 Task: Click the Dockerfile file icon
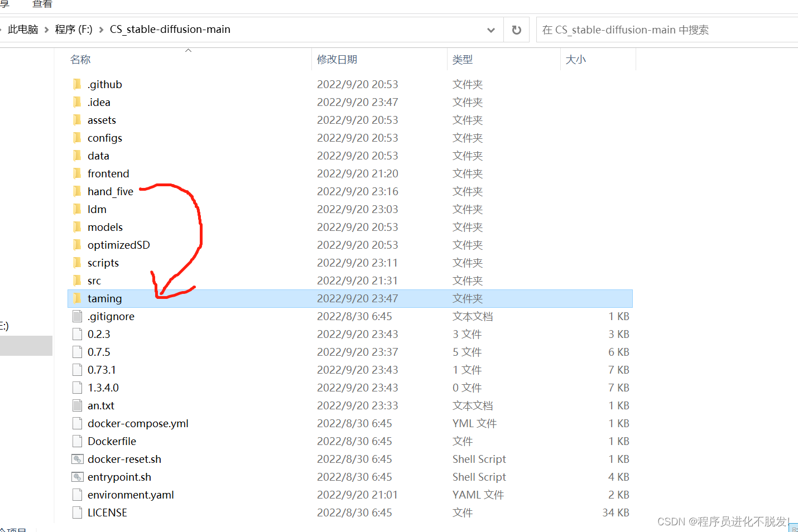pos(77,441)
